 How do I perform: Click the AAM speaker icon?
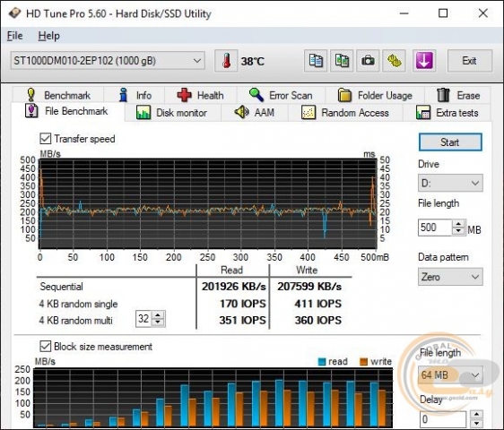click(x=241, y=112)
